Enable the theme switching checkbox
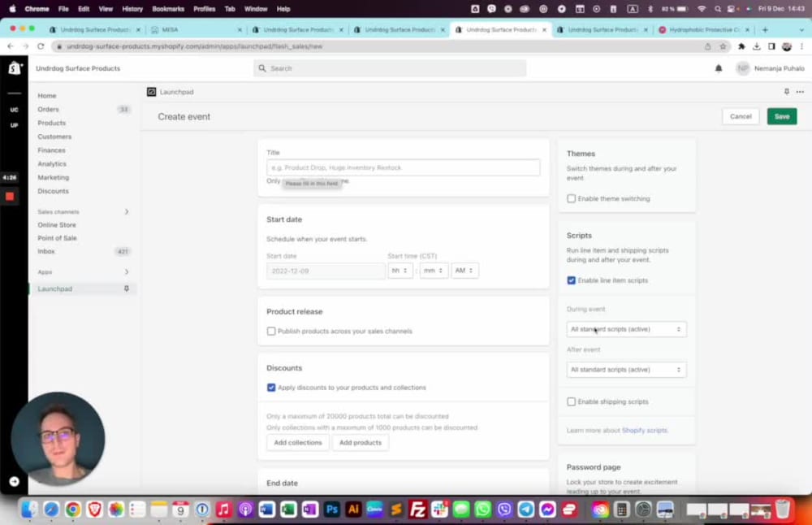 (x=571, y=198)
